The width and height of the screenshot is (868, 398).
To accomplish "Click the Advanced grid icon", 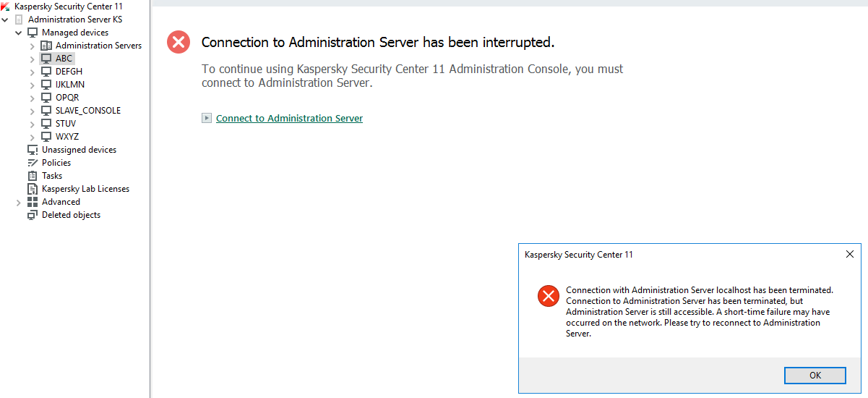I will click(33, 202).
